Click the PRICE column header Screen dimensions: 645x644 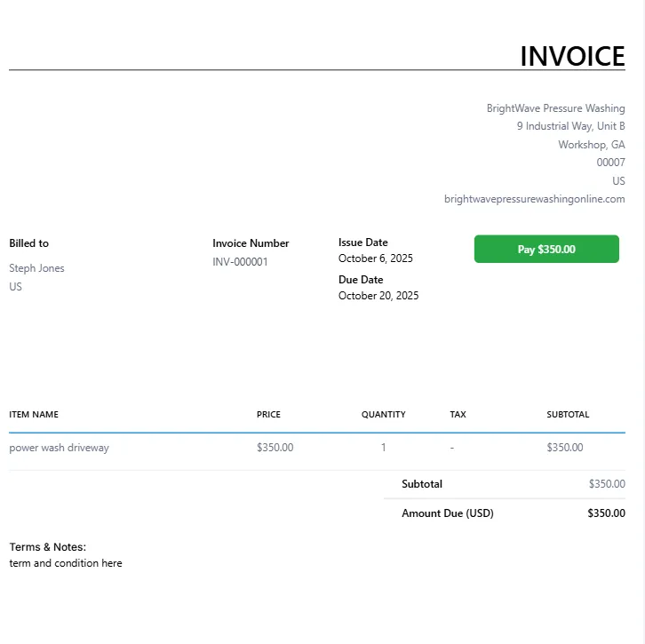[268, 415]
